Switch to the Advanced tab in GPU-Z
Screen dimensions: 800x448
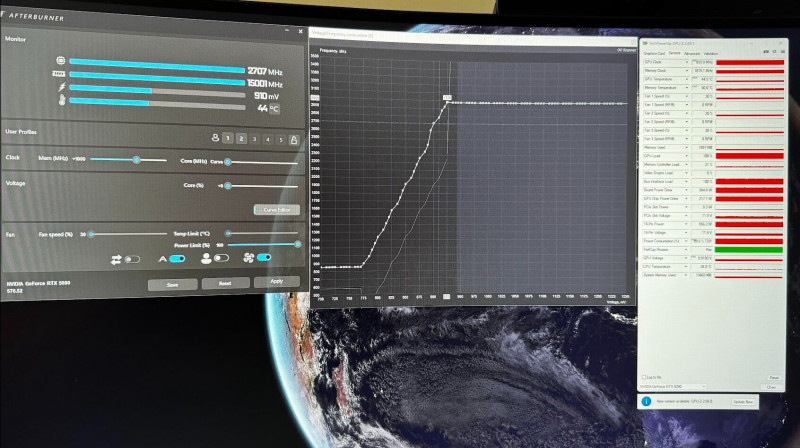coord(692,53)
